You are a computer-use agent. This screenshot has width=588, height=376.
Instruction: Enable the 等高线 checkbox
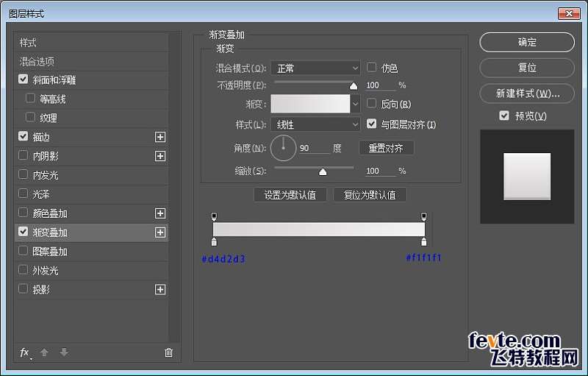[30, 99]
